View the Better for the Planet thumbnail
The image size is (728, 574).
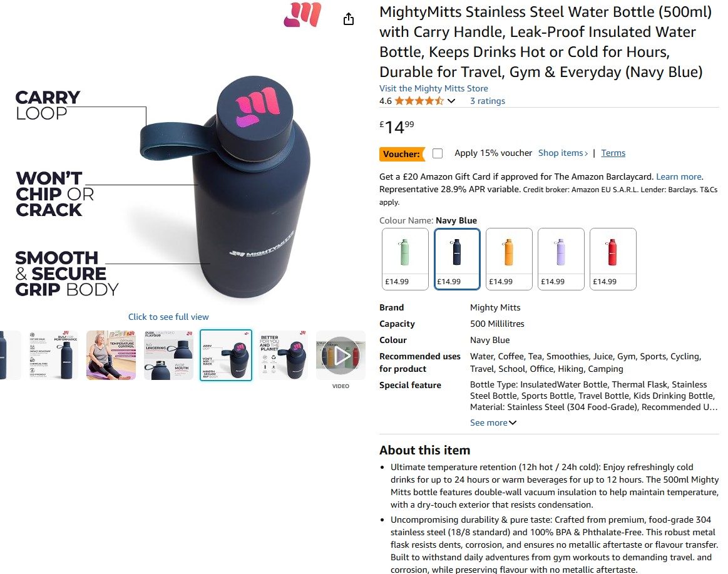(283, 356)
